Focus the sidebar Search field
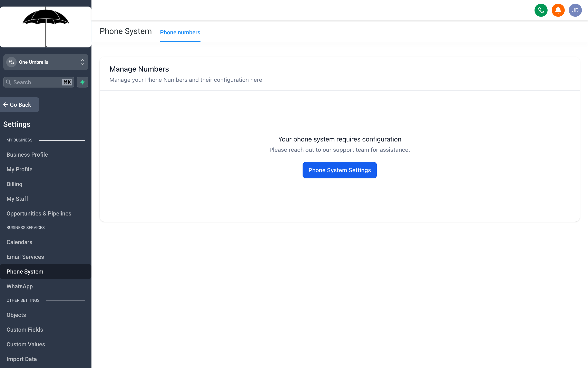Screen dimensions: 588x368 (x=39, y=82)
